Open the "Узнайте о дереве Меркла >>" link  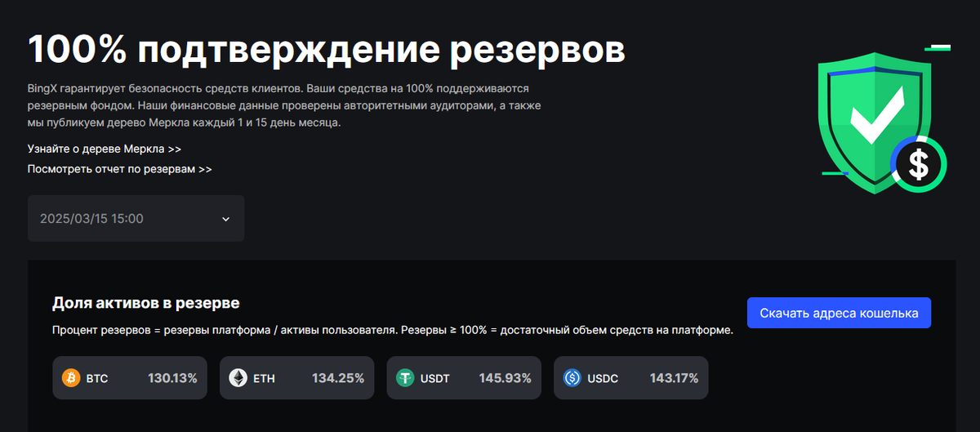pos(105,149)
